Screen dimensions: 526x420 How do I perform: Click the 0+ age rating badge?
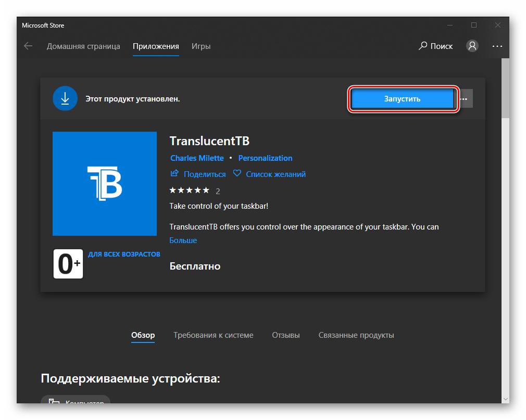pyautogui.click(x=68, y=263)
